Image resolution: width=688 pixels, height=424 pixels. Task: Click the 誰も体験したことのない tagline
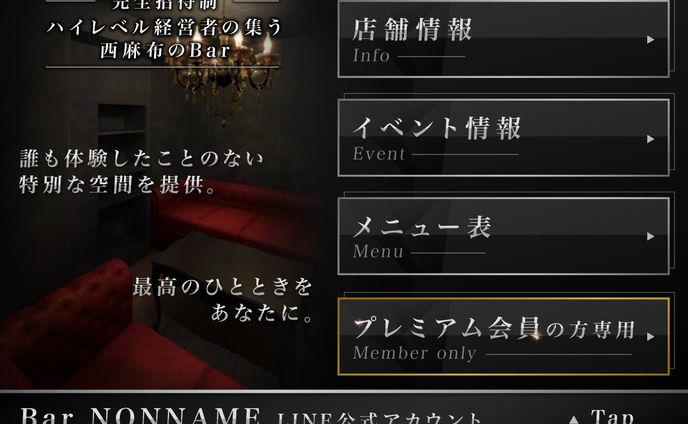[141, 158]
